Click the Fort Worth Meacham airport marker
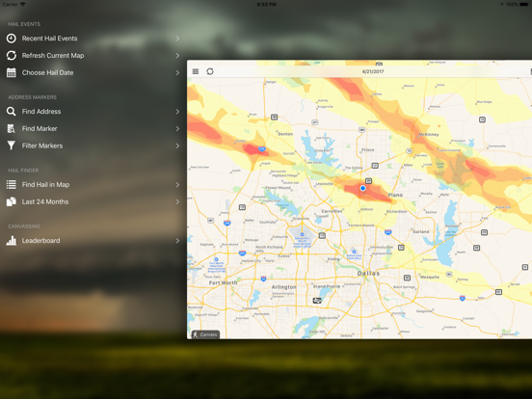The image size is (532, 399). click(x=216, y=259)
